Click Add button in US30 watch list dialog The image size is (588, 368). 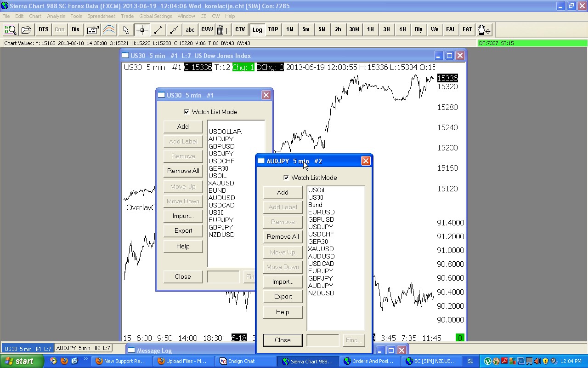click(x=183, y=126)
